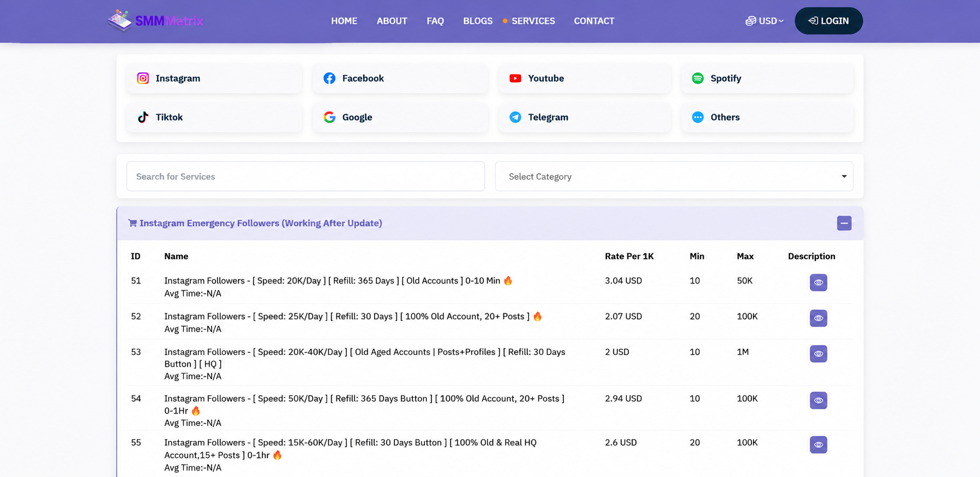Image resolution: width=980 pixels, height=477 pixels.
Task: Click the Rate Per 1K column header
Action: point(629,256)
